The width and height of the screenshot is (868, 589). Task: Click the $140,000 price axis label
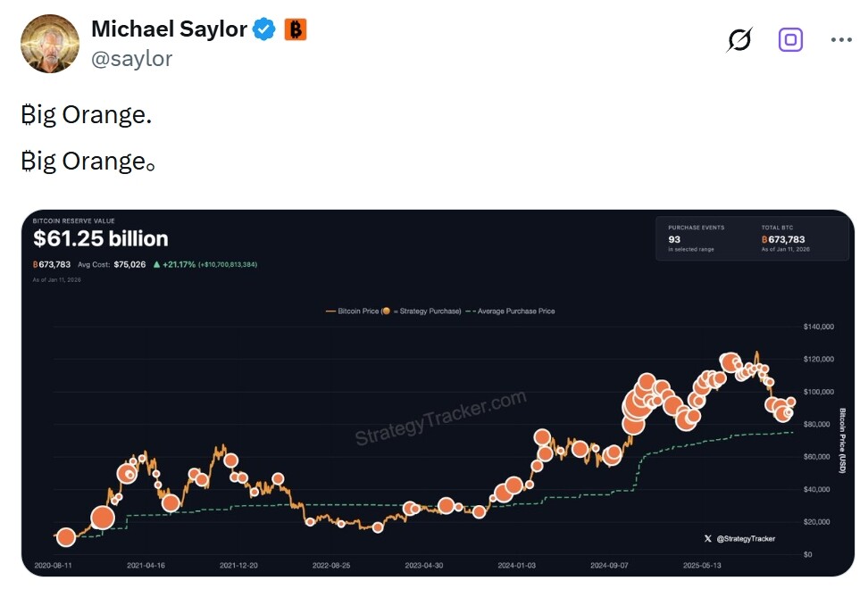coord(818,327)
